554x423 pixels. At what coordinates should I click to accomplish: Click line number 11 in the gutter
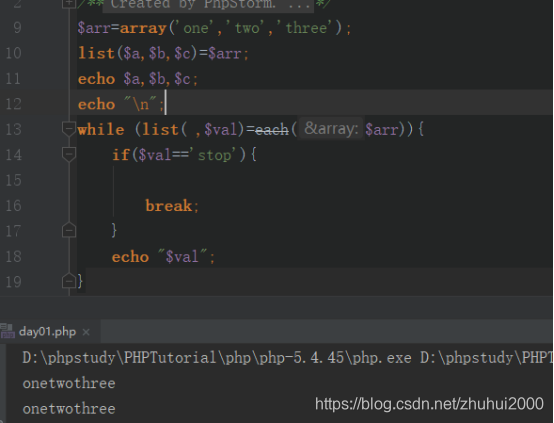click(14, 78)
